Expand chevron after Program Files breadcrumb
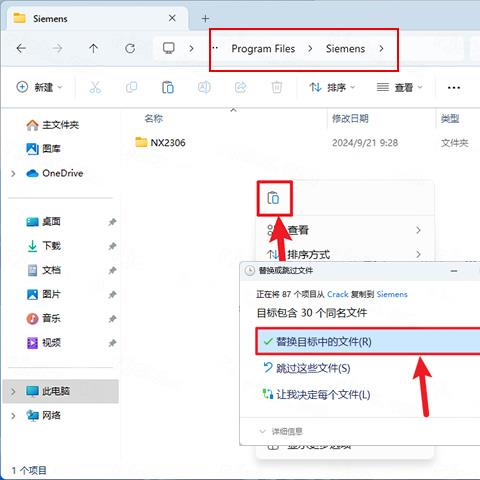Image resolution: width=480 pixels, height=480 pixels. 310,49
